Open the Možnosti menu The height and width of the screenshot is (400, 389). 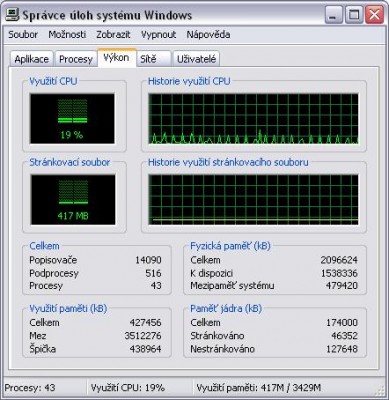[67, 35]
